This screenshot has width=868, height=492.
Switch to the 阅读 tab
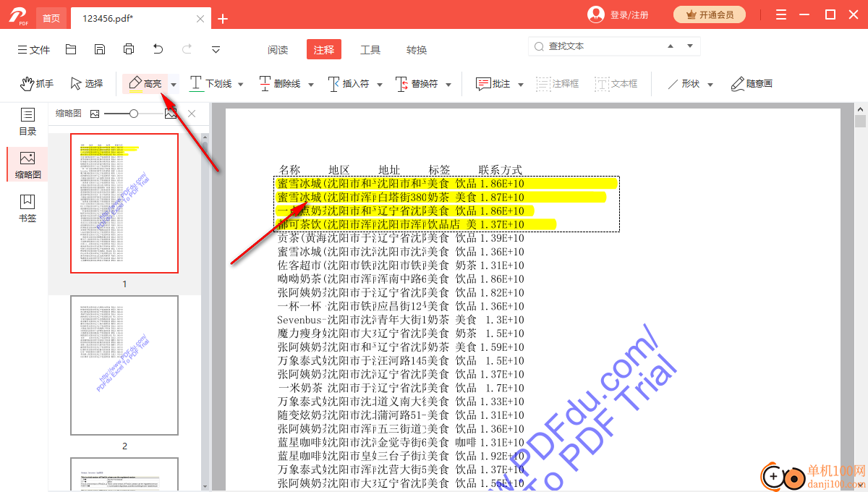pyautogui.click(x=278, y=50)
